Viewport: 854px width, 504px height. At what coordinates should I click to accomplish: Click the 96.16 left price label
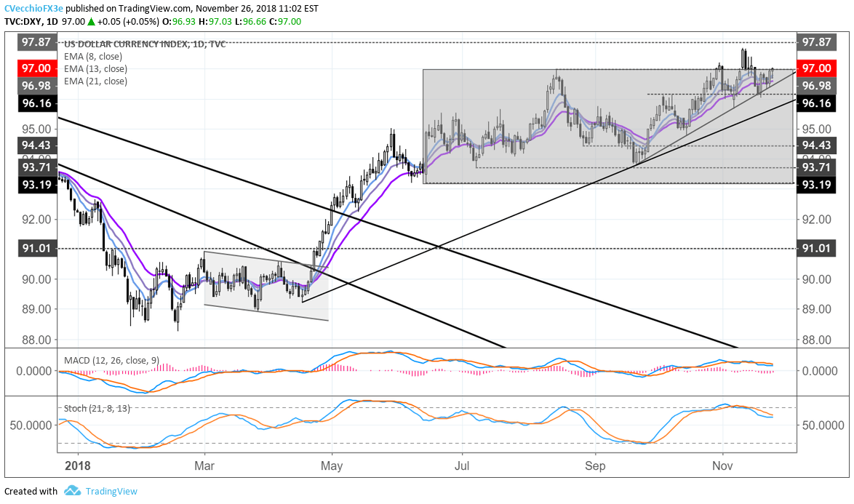37,103
